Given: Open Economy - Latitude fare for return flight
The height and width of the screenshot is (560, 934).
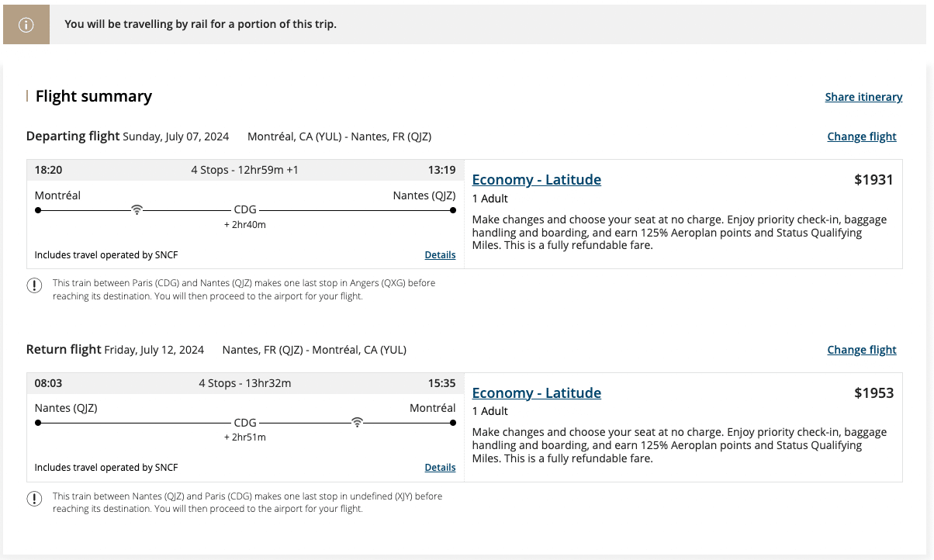Looking at the screenshot, I should tap(536, 393).
